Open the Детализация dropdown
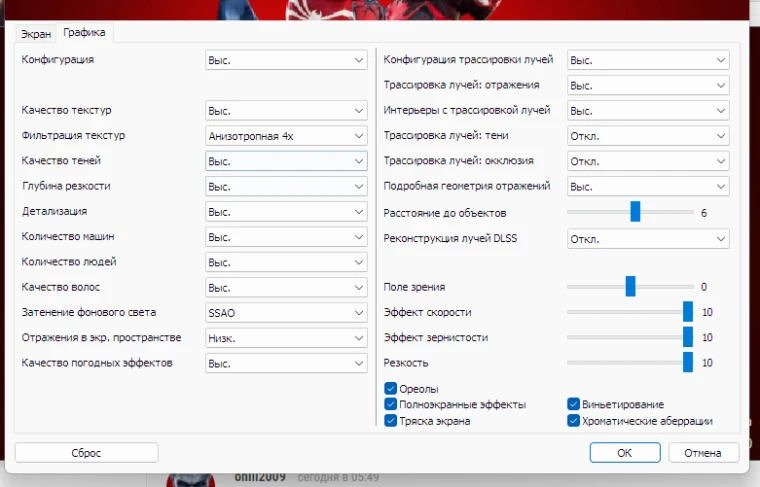 (x=286, y=212)
